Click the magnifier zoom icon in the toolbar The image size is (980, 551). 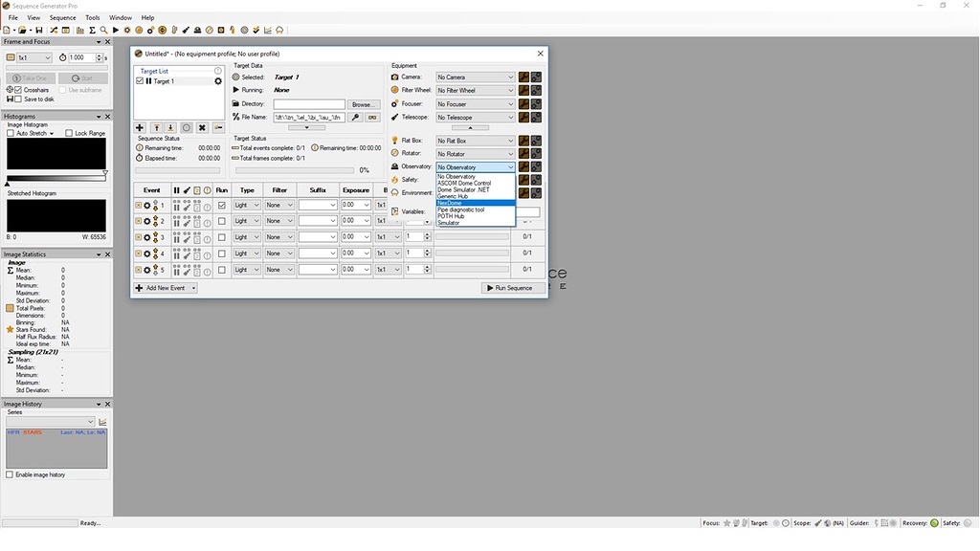click(x=101, y=30)
